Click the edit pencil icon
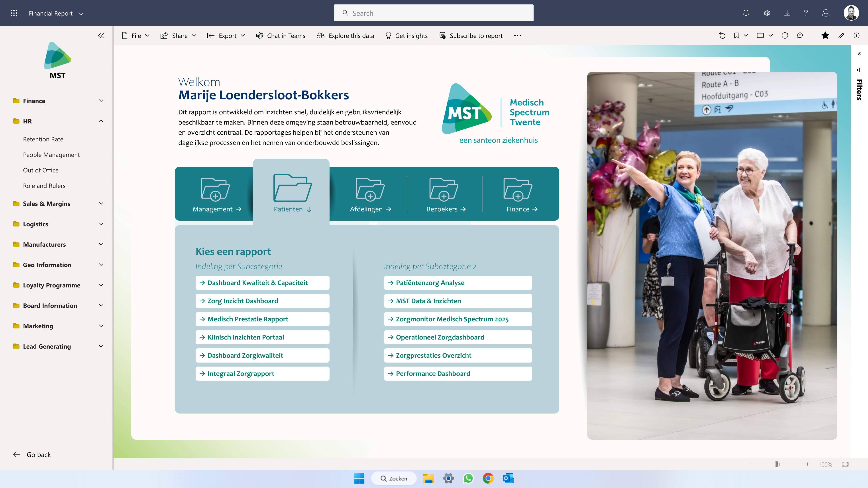This screenshot has height=488, width=868. coord(841,36)
